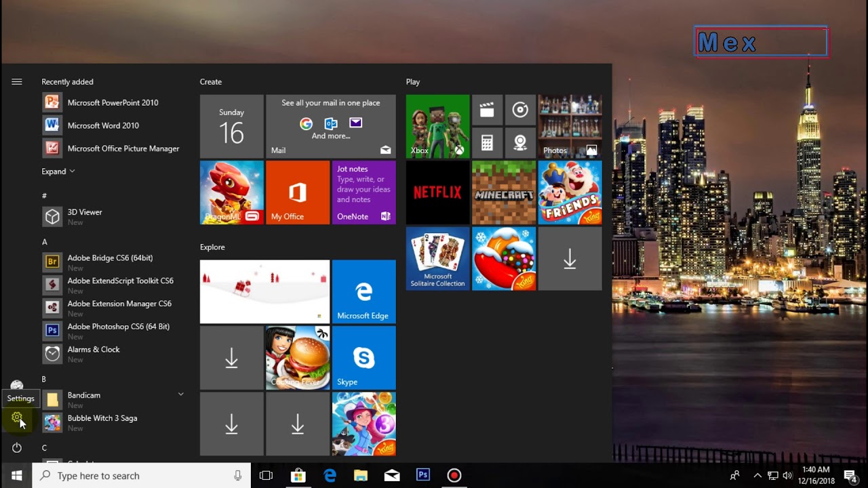Viewport: 868px width, 488px height.
Task: Click the Power button icon
Action: pos(17,447)
